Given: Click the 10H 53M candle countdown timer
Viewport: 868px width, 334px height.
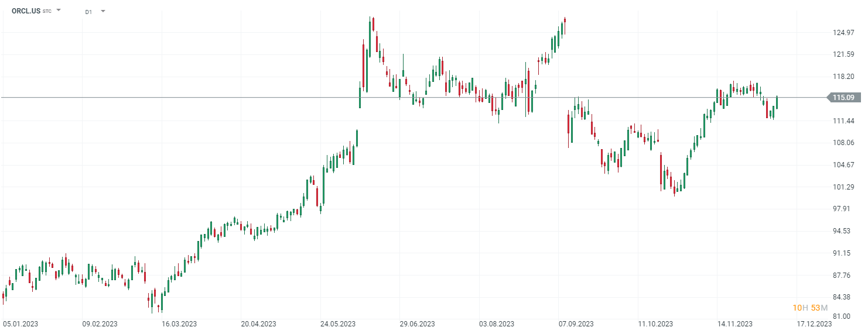Looking at the screenshot, I should click(810, 308).
